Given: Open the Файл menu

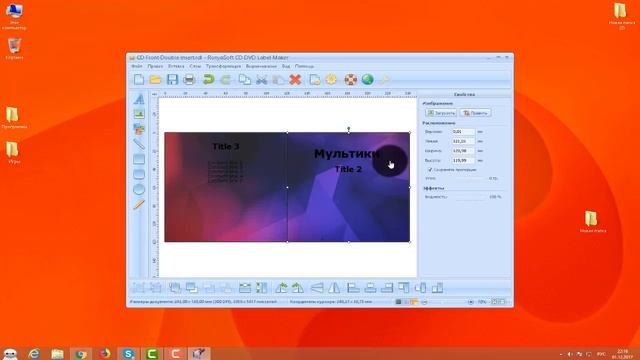Looking at the screenshot, I should (137, 66).
